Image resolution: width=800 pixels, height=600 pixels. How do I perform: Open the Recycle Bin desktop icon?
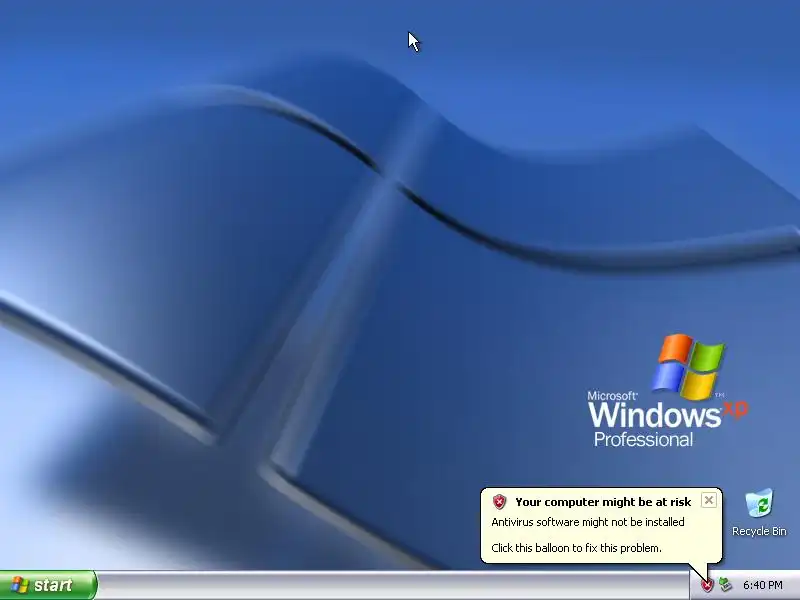(x=759, y=513)
